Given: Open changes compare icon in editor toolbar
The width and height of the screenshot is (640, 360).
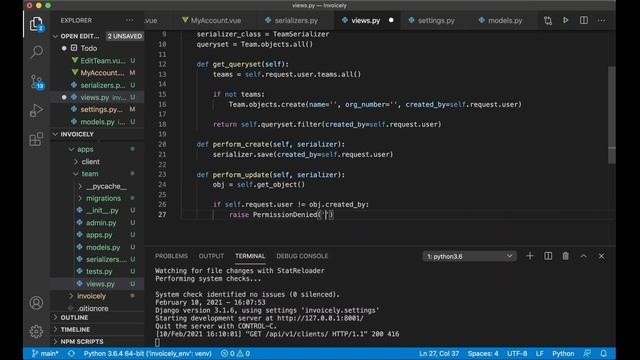Looking at the screenshot, I should click(x=548, y=20).
